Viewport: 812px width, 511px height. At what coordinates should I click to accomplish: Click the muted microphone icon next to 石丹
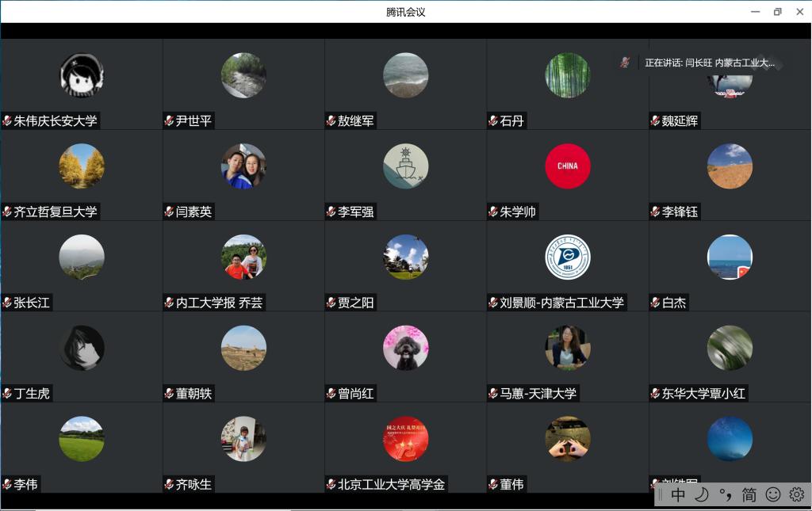493,121
